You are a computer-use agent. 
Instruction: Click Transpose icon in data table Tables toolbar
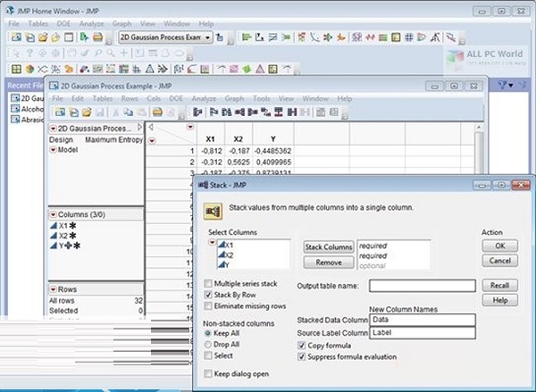tap(265, 112)
